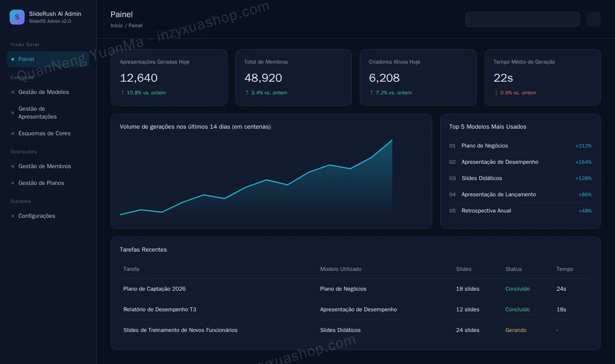Image resolution: width=615 pixels, height=364 pixels.
Task: Click the Tempo Médio de Geração card
Action: [543, 77]
